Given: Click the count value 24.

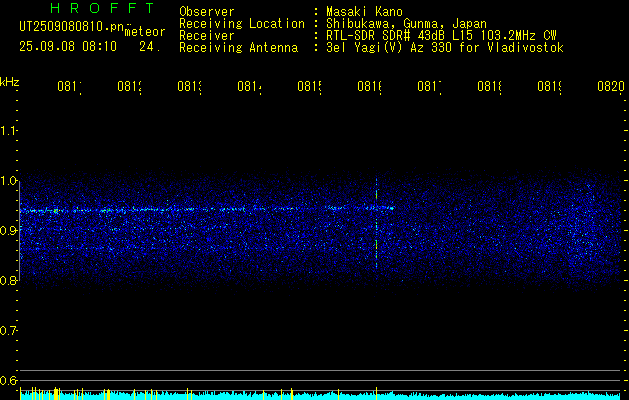Looking at the screenshot, I should 150,47.
